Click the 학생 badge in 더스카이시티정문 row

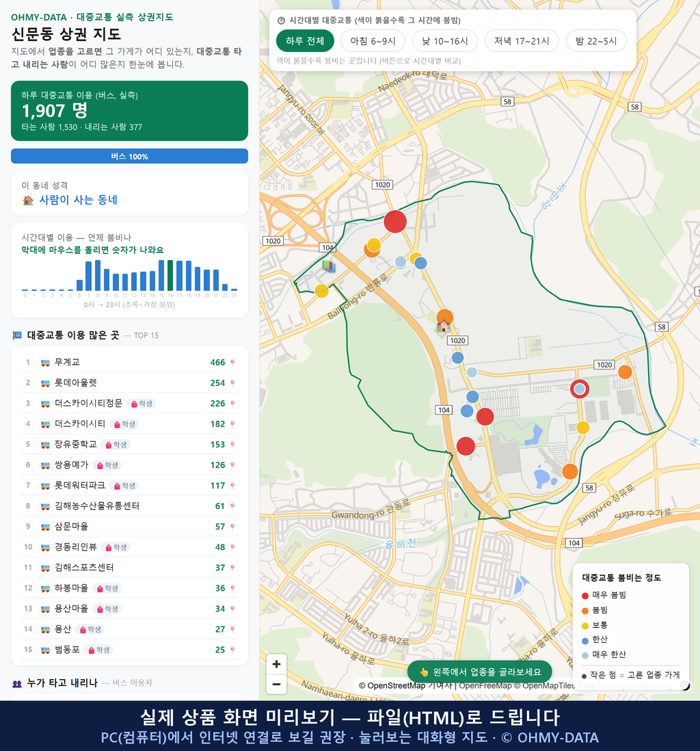pyautogui.click(x=142, y=404)
